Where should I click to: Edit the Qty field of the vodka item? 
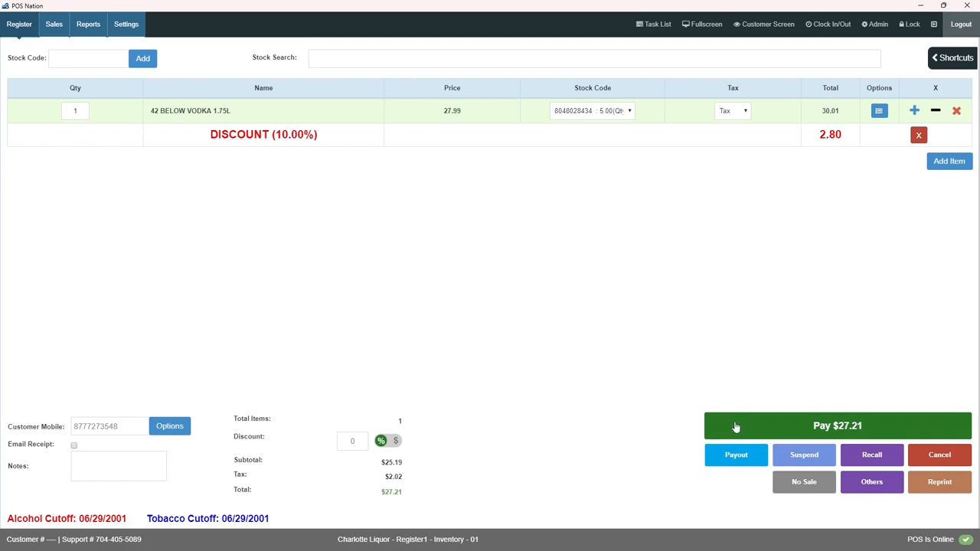pyautogui.click(x=75, y=111)
